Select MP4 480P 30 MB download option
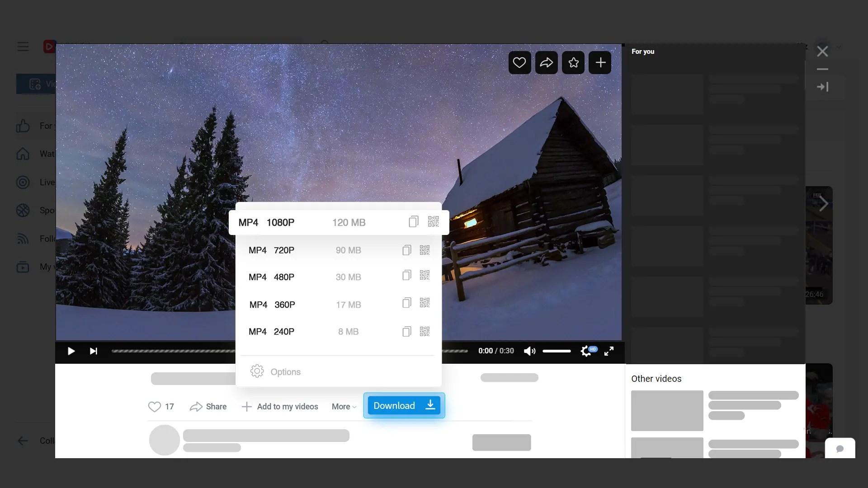This screenshot has width=868, height=488. click(x=339, y=277)
